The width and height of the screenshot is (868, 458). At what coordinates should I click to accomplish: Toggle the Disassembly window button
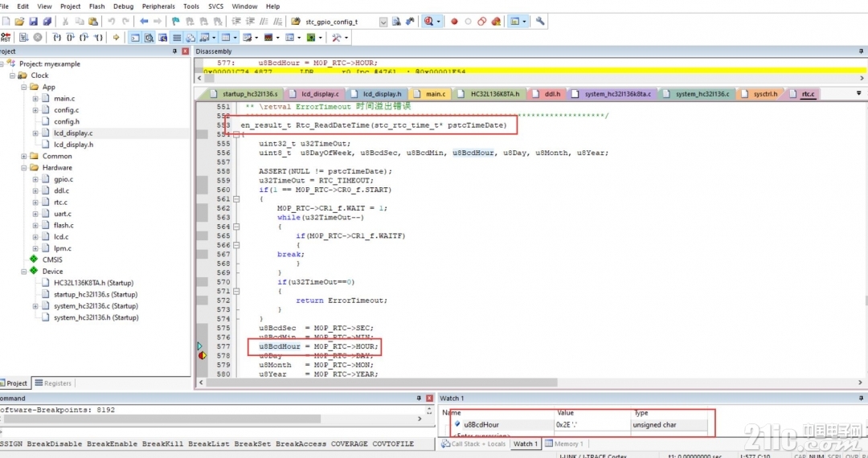click(x=149, y=38)
